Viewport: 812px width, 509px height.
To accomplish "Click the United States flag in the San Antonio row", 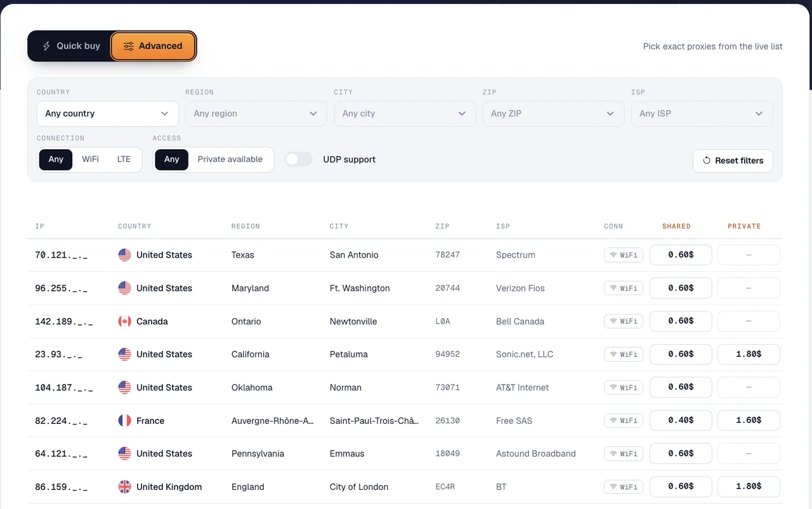I will (x=125, y=255).
